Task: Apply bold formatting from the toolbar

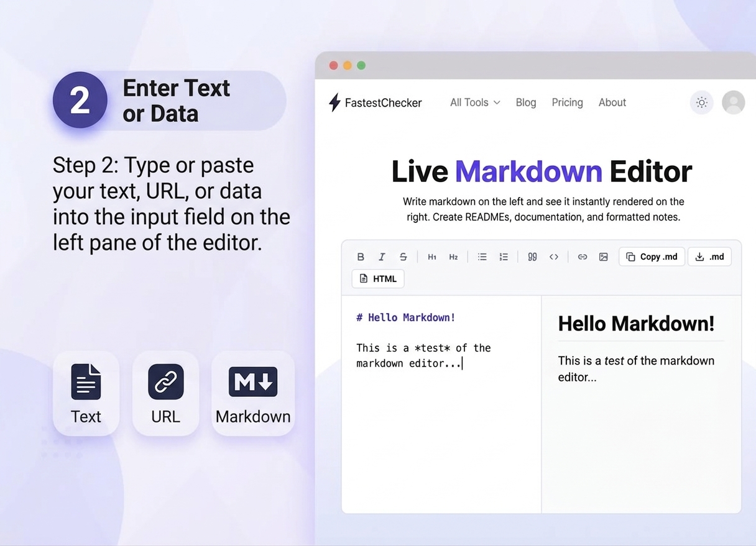Action: click(x=361, y=257)
